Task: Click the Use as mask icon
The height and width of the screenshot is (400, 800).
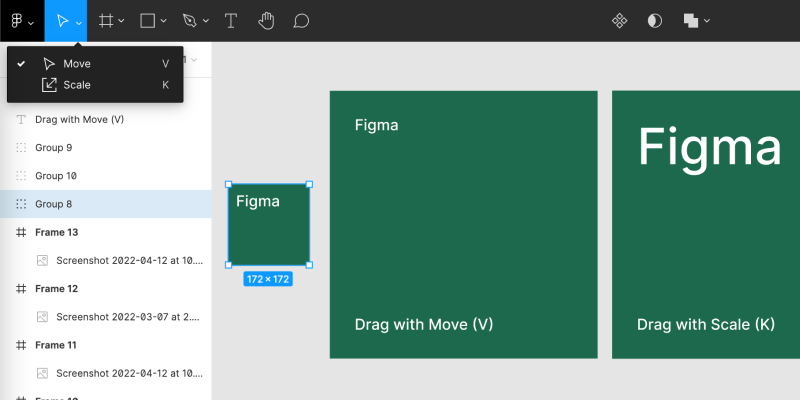Action: click(x=655, y=21)
